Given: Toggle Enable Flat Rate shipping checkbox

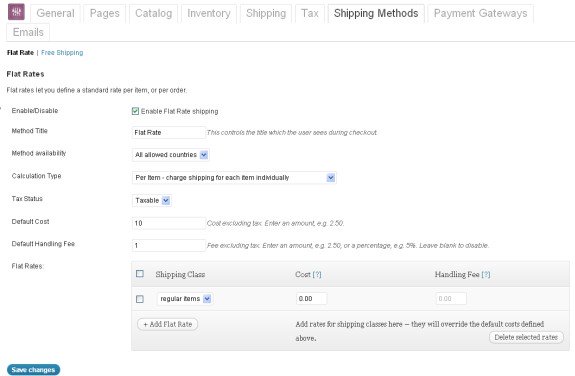Looking at the screenshot, I should pyautogui.click(x=135, y=111).
